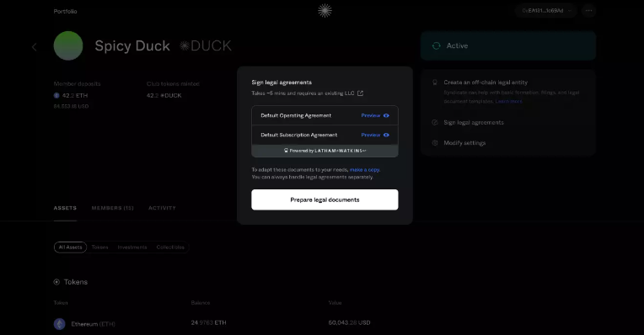Viewport: 644px width, 335px height.
Task: Click the back arrow beside Spicy Duck
Action: pos(35,47)
